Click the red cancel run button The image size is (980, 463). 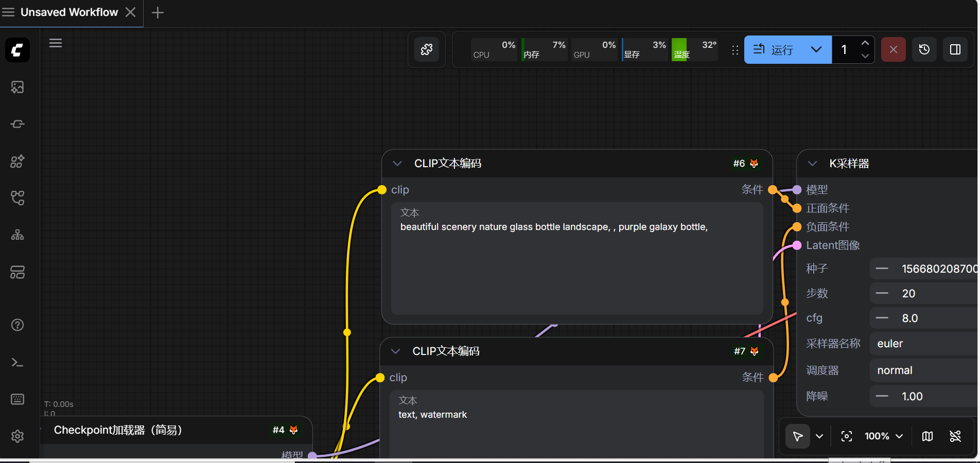893,49
